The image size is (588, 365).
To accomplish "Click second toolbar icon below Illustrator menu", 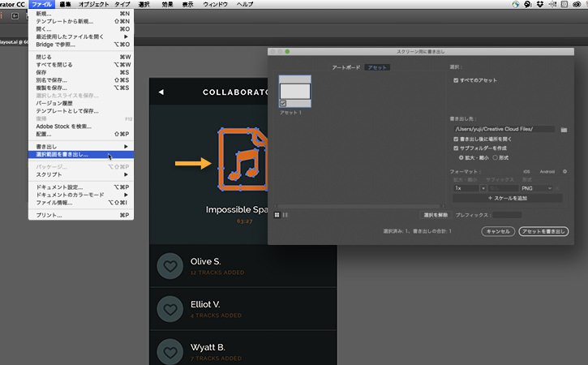I will coord(15,16).
